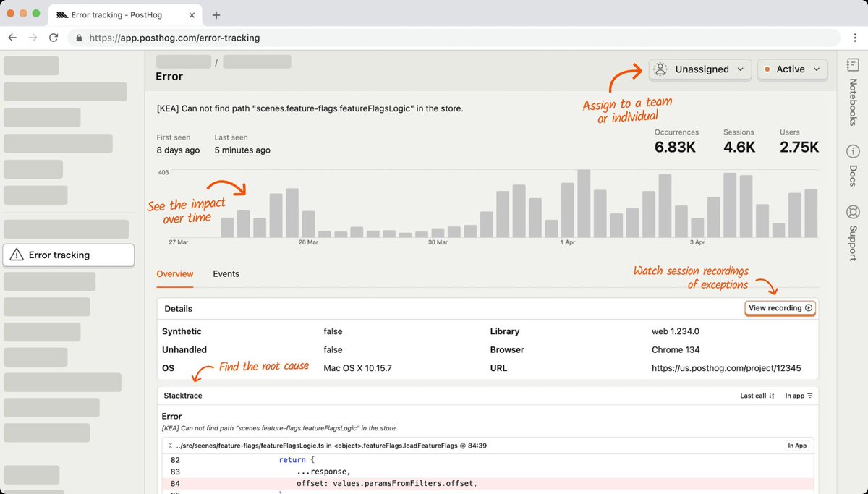Click the play icon in View recording
Screen dimensions: 868x494
809,308
